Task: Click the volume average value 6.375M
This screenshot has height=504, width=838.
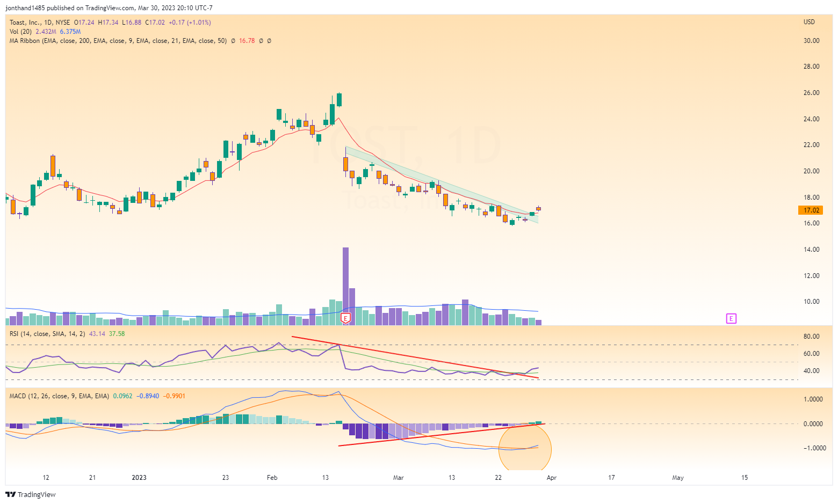Action: click(70, 32)
